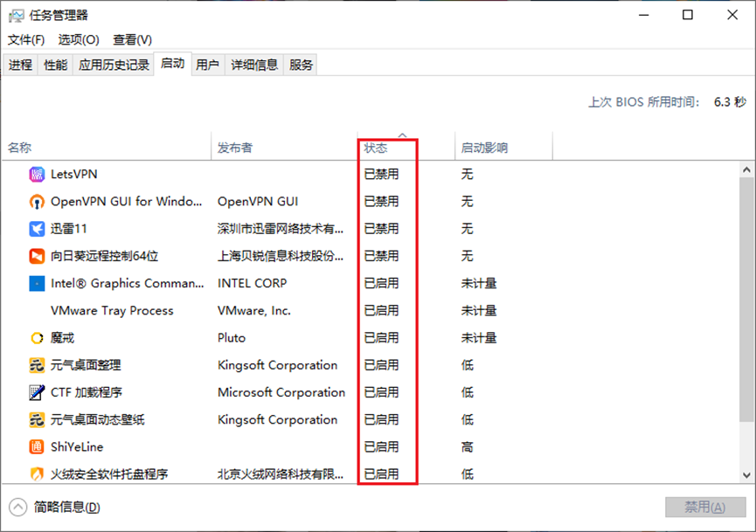756x532 pixels.
Task: Sort by the 发布者 column header
Action: tap(284, 148)
